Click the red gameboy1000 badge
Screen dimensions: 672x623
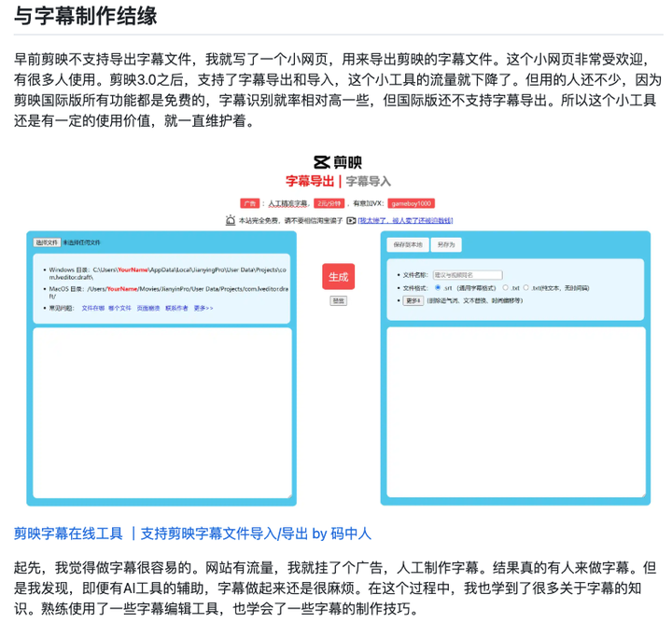[411, 202]
